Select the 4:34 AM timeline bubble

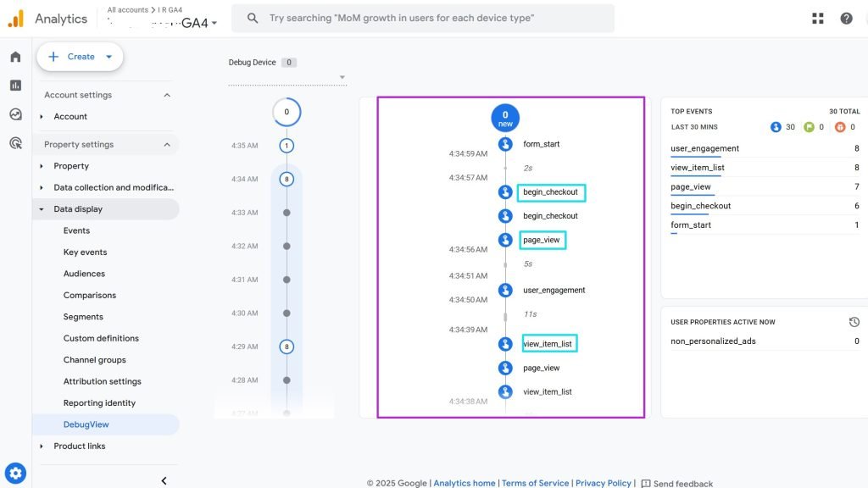coord(287,179)
